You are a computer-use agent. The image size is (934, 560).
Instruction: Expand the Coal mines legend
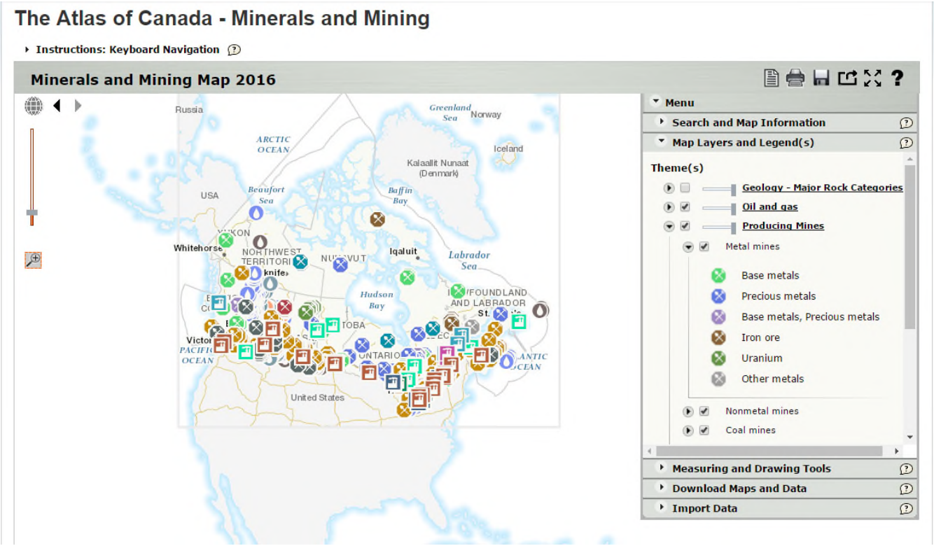pyautogui.click(x=688, y=430)
